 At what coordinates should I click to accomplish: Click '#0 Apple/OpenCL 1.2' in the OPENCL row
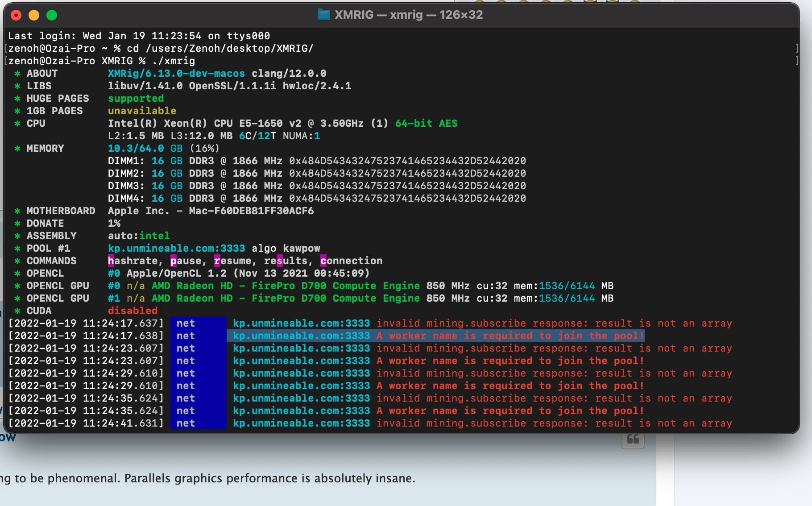(167, 273)
